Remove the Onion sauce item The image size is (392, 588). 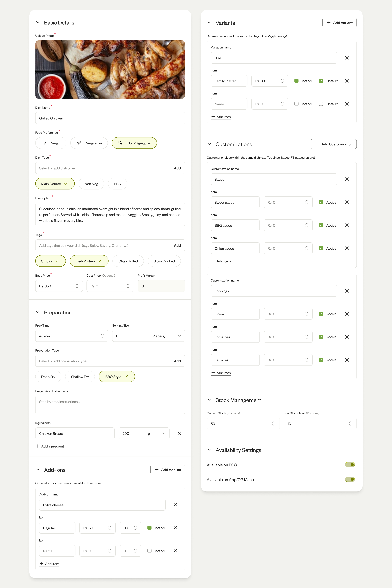pos(347,248)
